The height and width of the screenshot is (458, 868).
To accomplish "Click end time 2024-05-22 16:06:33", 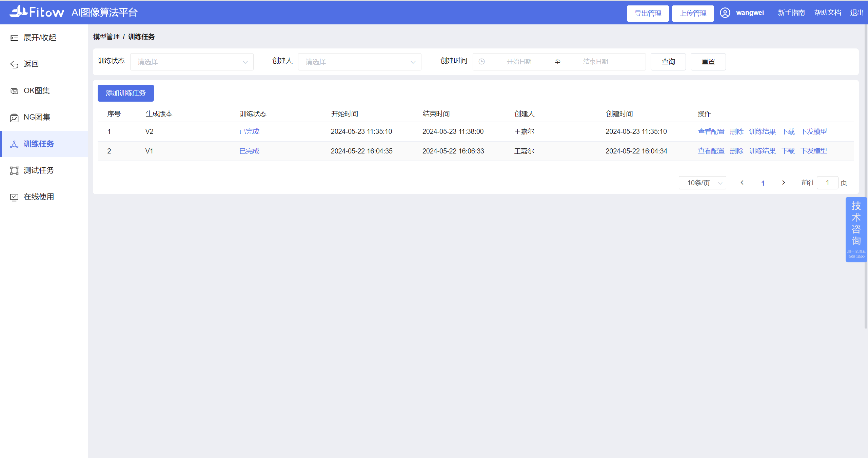I will pos(453,151).
